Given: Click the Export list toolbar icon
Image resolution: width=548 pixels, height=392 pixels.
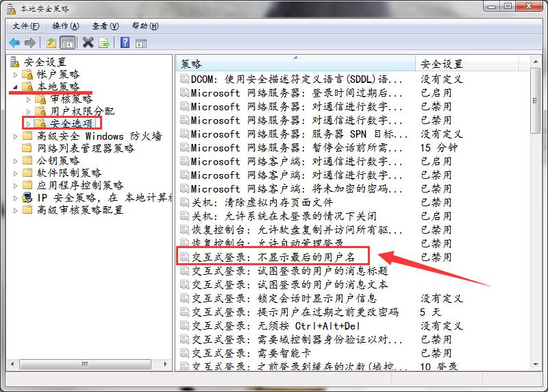Looking at the screenshot, I should click(103, 42).
